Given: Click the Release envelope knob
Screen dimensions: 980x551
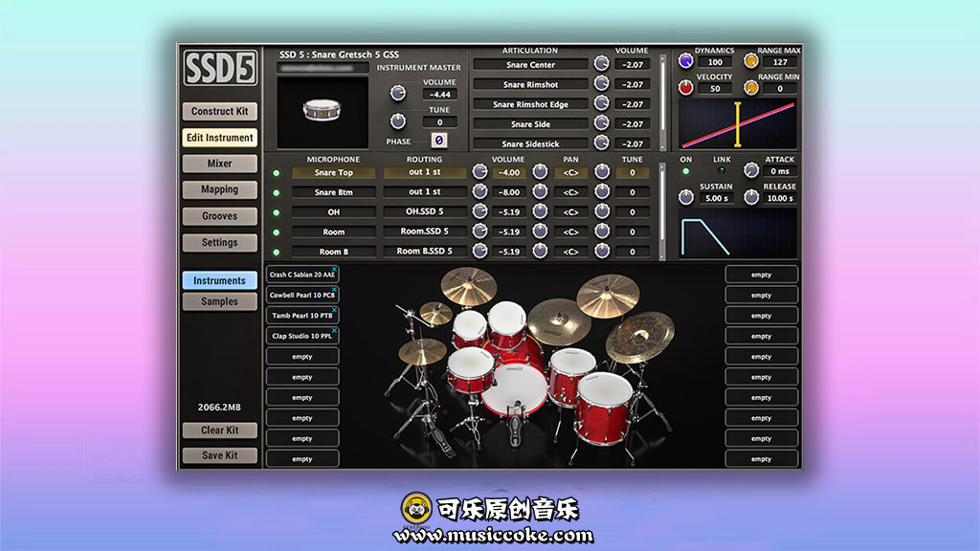Looking at the screenshot, I should tap(751, 197).
